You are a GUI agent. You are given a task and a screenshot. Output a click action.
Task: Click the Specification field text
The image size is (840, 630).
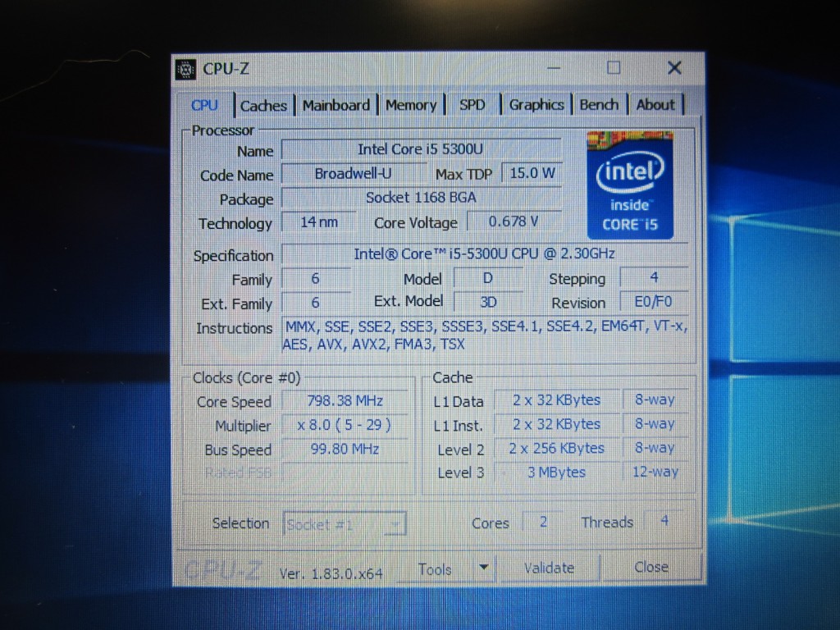484,253
